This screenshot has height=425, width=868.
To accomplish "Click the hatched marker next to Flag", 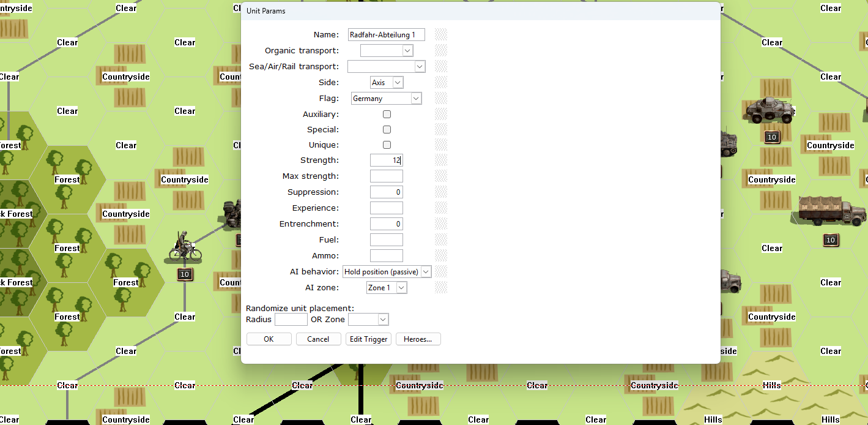I will tap(441, 99).
